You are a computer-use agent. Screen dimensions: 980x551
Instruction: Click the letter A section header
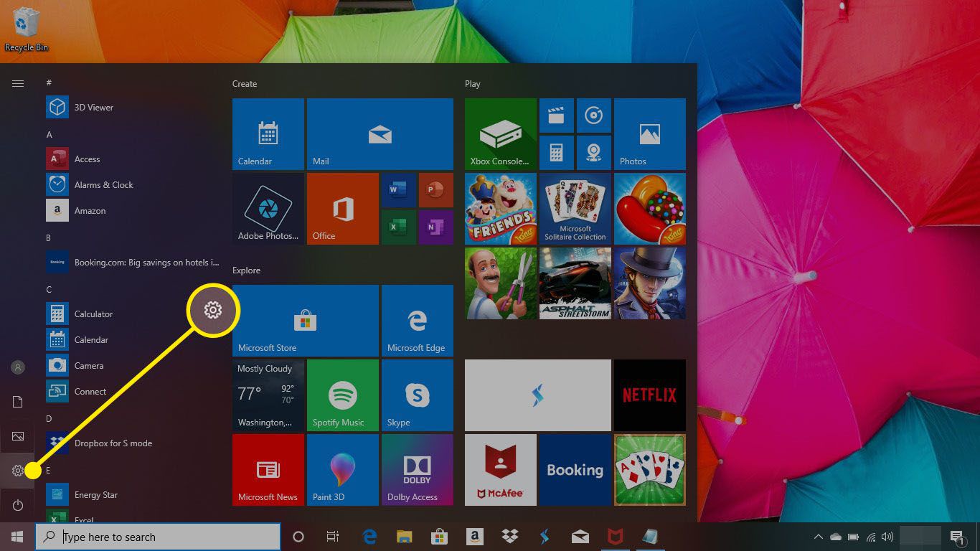pos(50,135)
